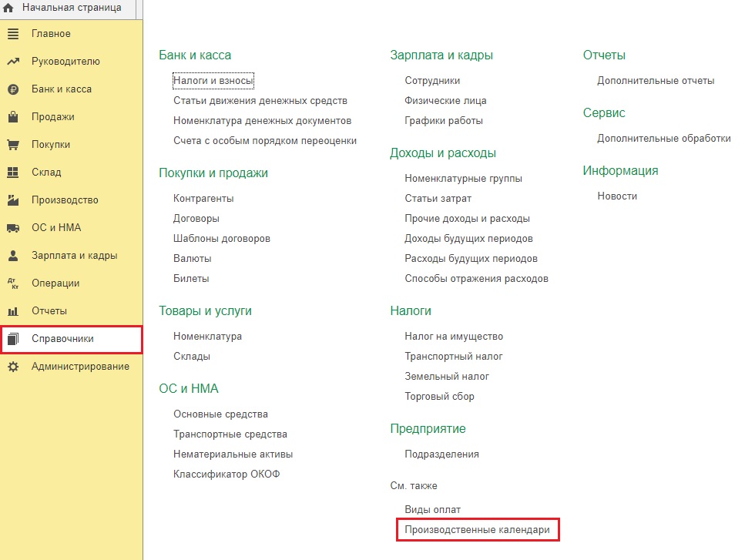Click the books icon for Справочники
745x560 pixels.
point(13,339)
